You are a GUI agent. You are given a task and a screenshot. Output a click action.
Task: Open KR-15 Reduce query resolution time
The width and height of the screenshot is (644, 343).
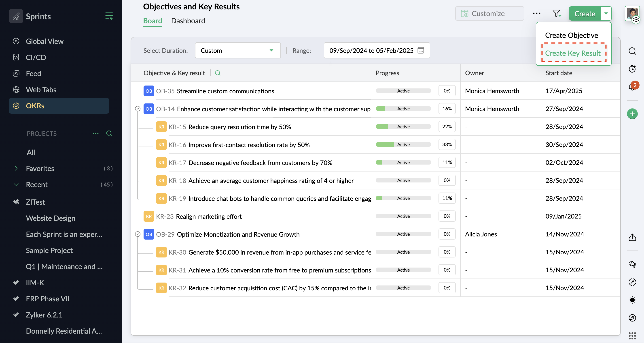pyautogui.click(x=240, y=127)
